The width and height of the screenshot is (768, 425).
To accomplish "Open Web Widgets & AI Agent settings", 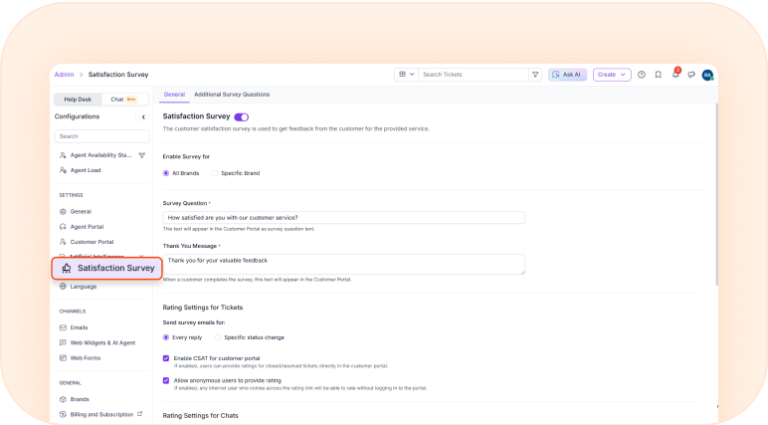I will tap(102, 343).
